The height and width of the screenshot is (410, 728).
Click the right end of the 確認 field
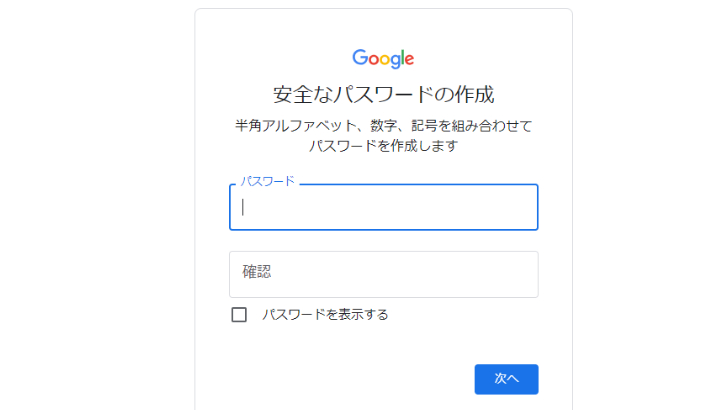pyautogui.click(x=525, y=274)
